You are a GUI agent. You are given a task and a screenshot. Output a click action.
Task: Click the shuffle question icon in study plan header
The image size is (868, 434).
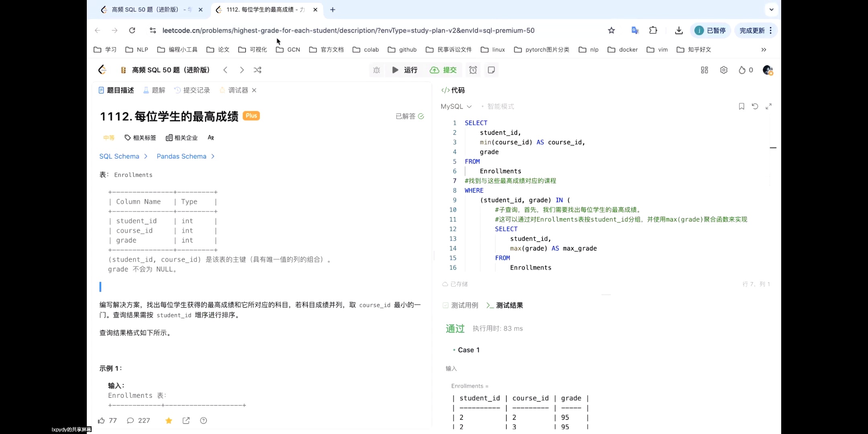(257, 70)
